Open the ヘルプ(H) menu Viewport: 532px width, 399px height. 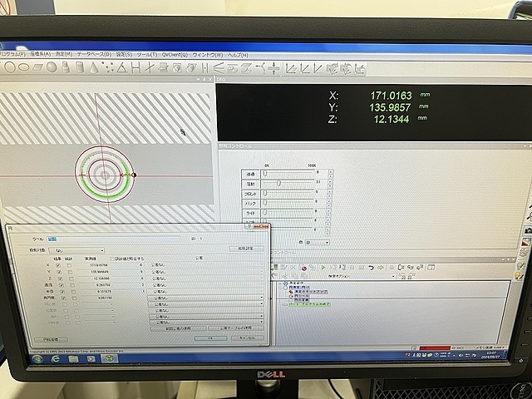pyautogui.click(x=239, y=53)
